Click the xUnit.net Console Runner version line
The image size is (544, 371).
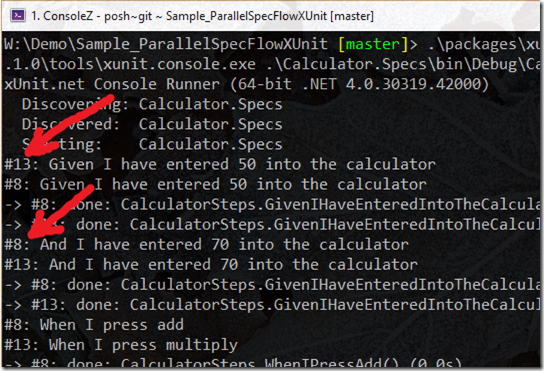[246, 84]
